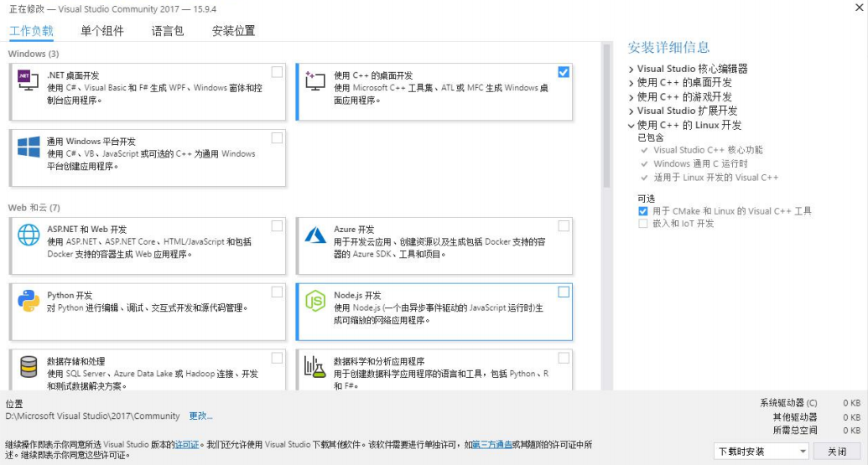Viewport: 868px width, 465px height.
Task: Click the 所需总空间 entry
Action: click(817, 430)
